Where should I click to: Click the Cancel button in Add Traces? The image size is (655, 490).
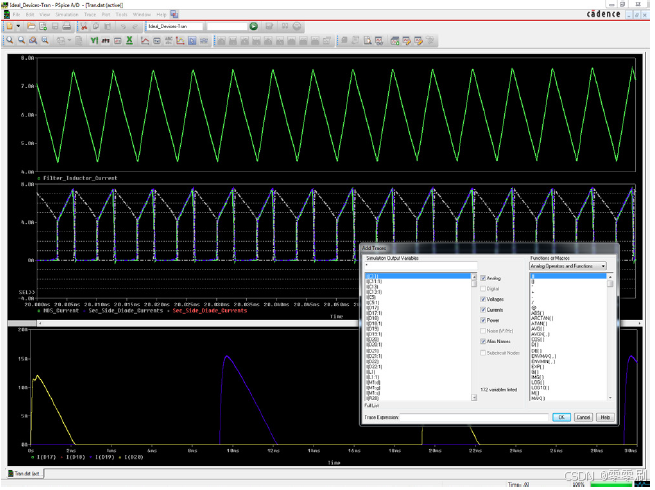tap(583, 418)
